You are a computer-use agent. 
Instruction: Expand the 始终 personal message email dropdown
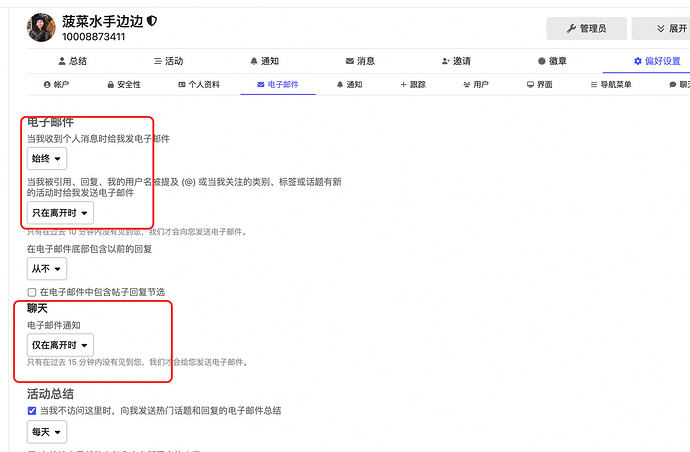(x=47, y=158)
